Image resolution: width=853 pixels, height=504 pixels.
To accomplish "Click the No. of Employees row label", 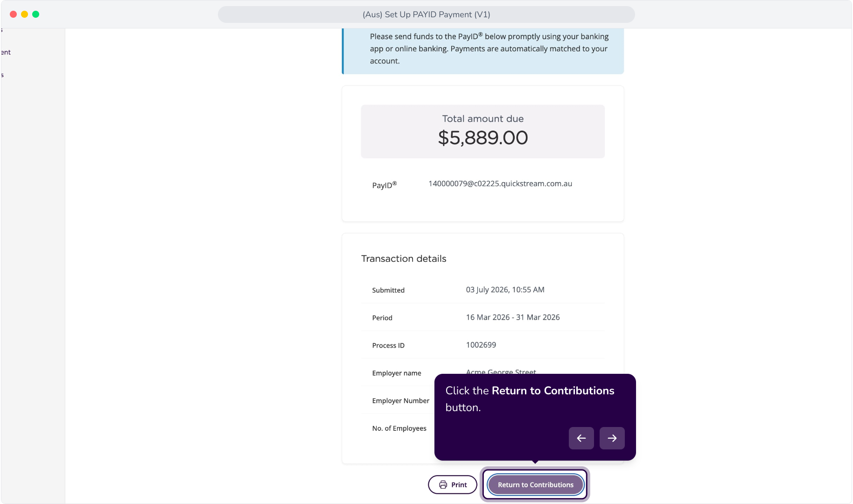I will (x=399, y=428).
